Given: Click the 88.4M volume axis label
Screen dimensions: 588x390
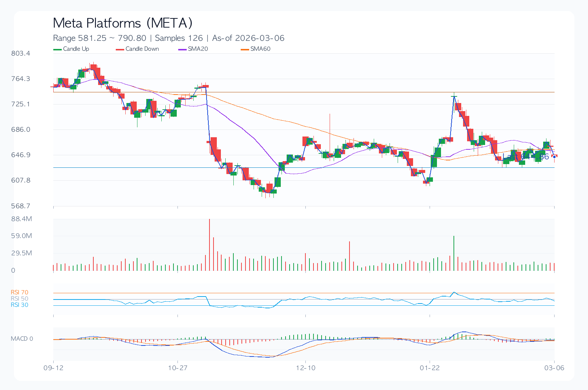Looking at the screenshot, I should click(x=22, y=219).
